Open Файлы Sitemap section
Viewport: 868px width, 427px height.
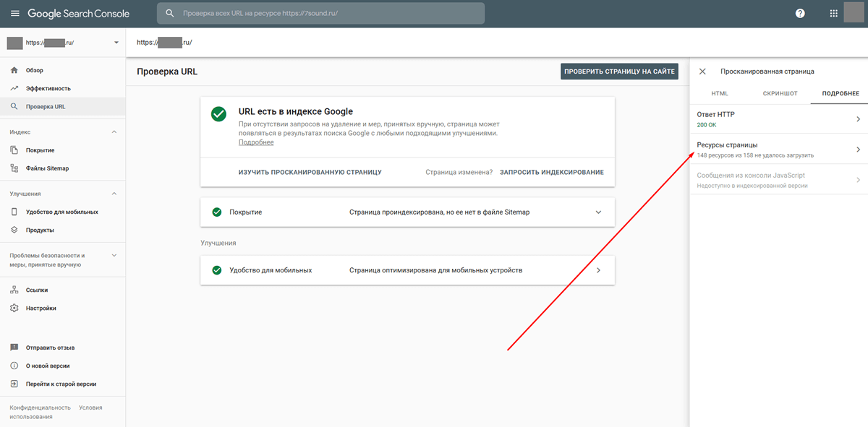pyautogui.click(x=47, y=168)
